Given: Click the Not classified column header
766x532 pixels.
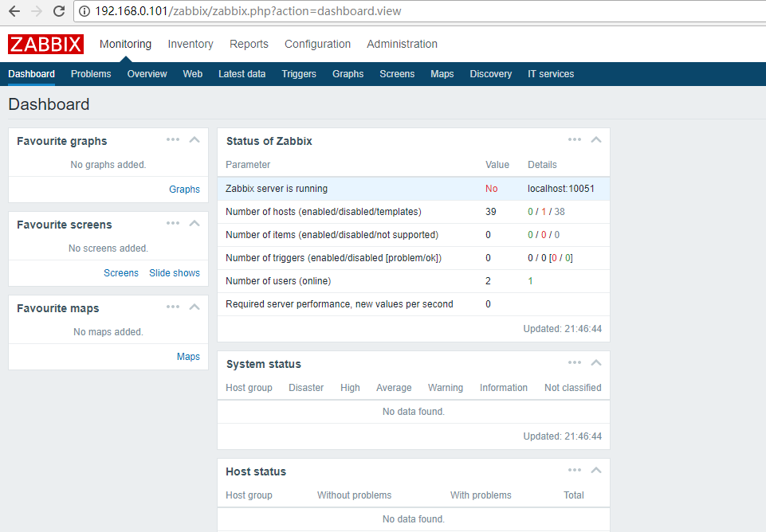Looking at the screenshot, I should 573,388.
